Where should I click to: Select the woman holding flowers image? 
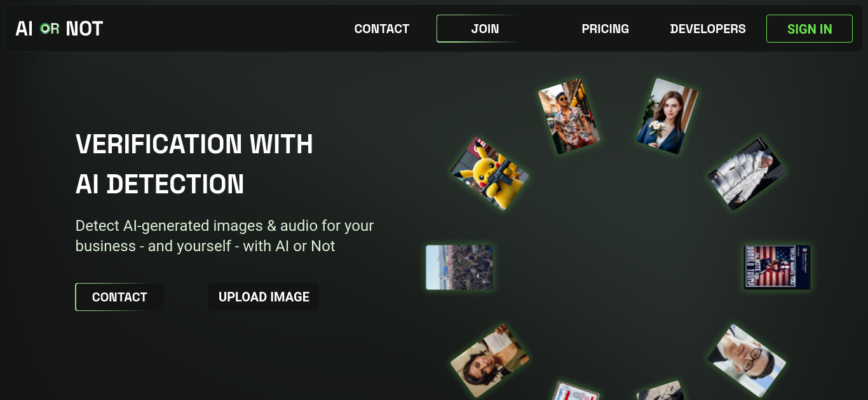point(667,116)
